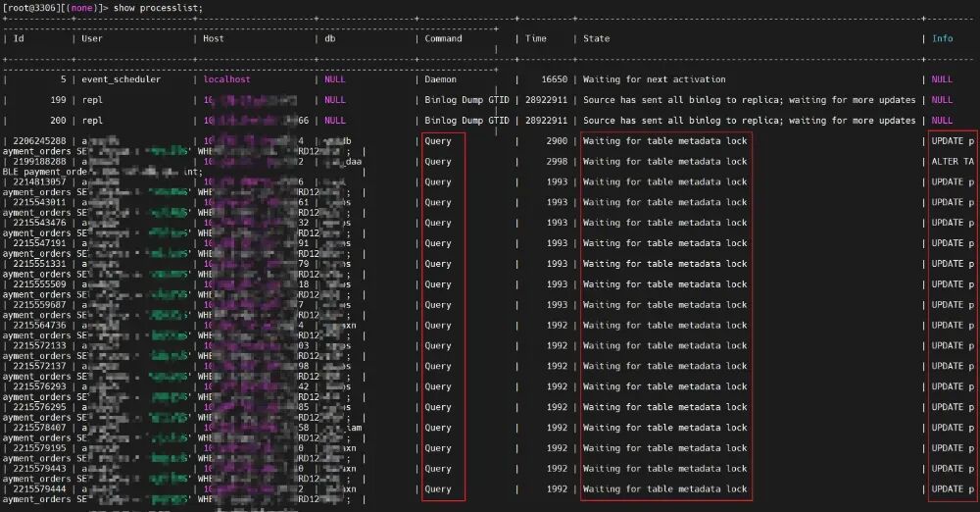Click the time value '2998'

557,162
